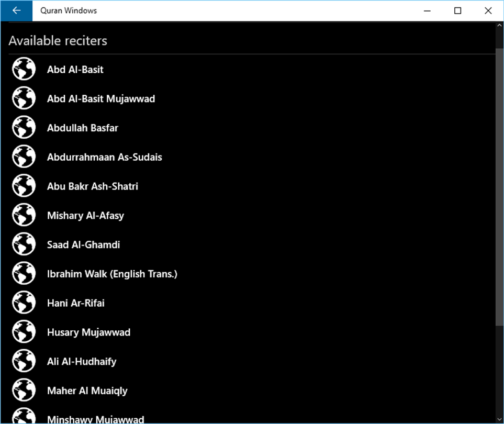Click globe icon for Hani Ar-Rifai
Image resolution: width=504 pixels, height=424 pixels.
[24, 303]
